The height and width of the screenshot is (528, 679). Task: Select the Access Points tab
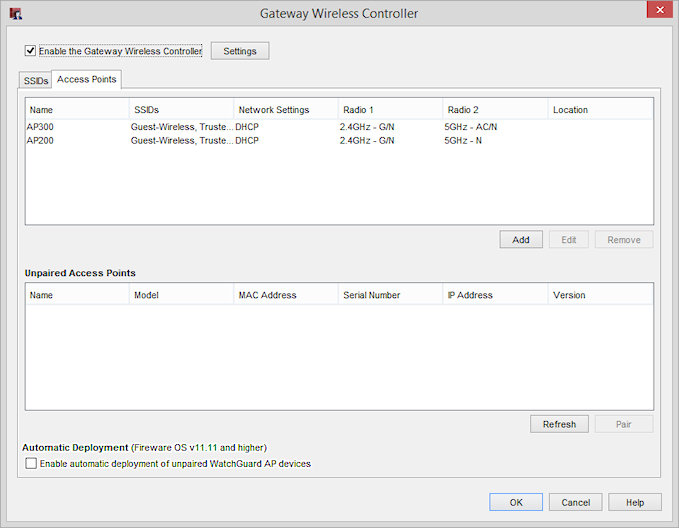(86, 79)
